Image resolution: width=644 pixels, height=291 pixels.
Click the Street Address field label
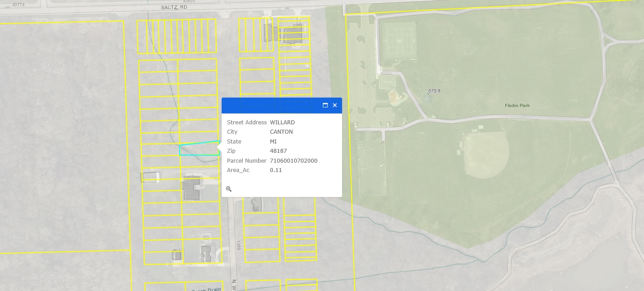pos(247,123)
